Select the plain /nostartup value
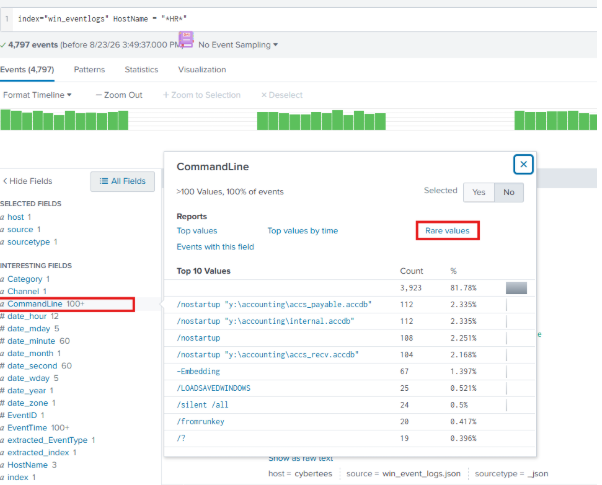 tap(198, 338)
